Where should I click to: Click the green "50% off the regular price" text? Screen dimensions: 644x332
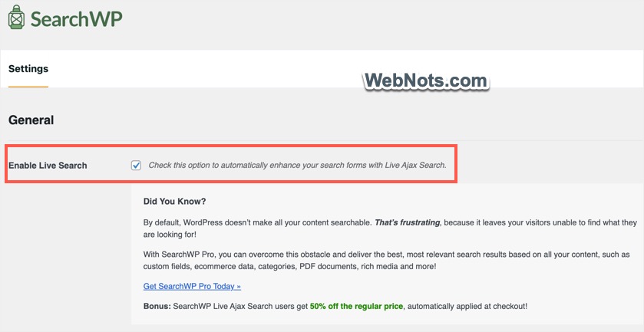[x=356, y=306]
